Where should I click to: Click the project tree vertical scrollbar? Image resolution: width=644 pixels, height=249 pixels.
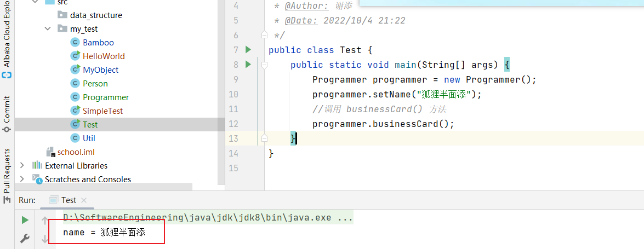click(221, 92)
